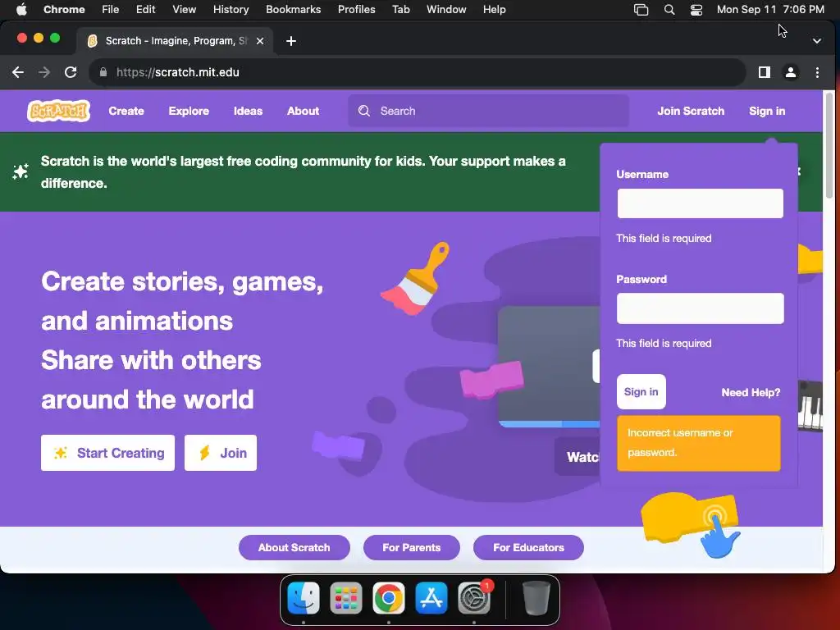840x630 pixels.
Task: Submit with the white Sign in button
Action: 641,391
